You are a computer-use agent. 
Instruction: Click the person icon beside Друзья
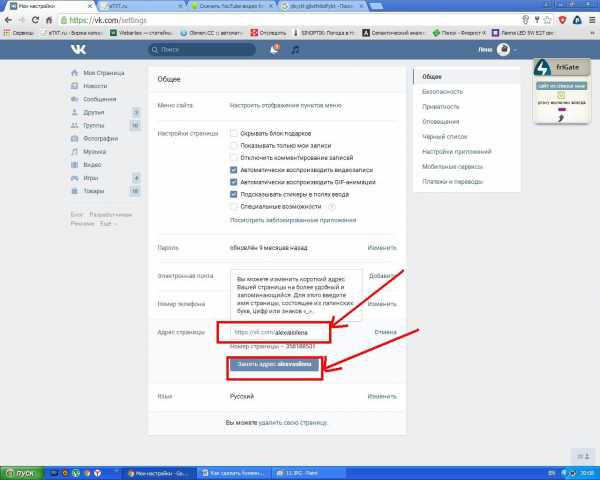75,112
